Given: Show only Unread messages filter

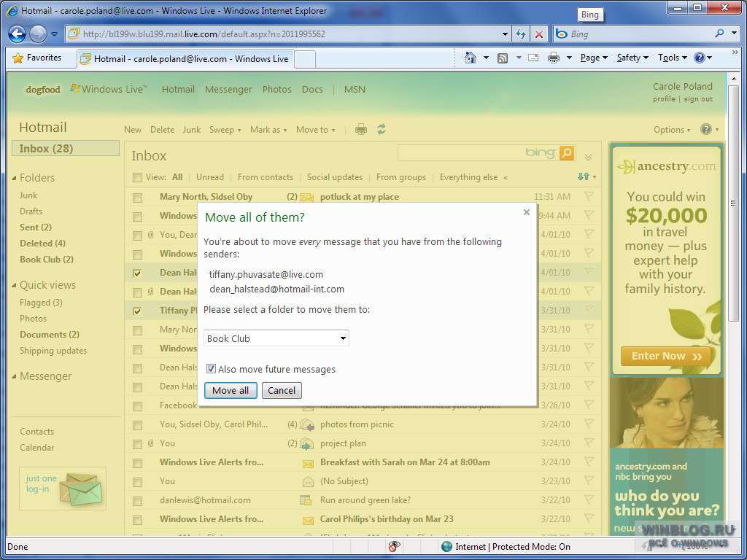Looking at the screenshot, I should point(209,177).
